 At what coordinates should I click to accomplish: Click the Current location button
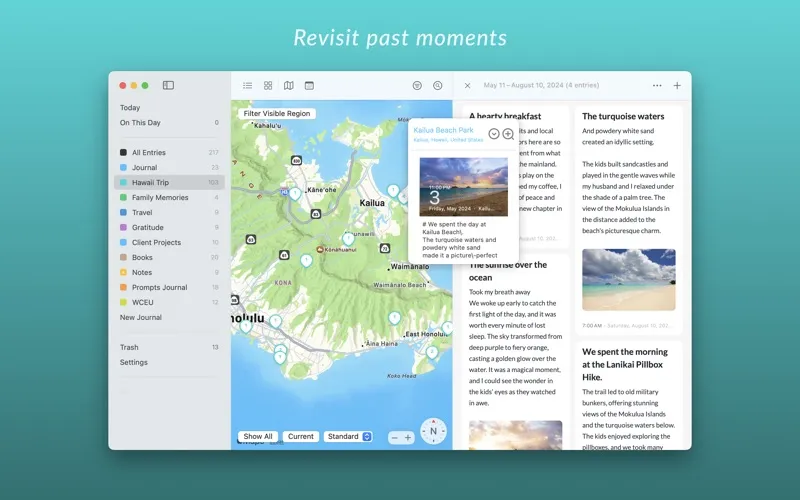point(300,437)
